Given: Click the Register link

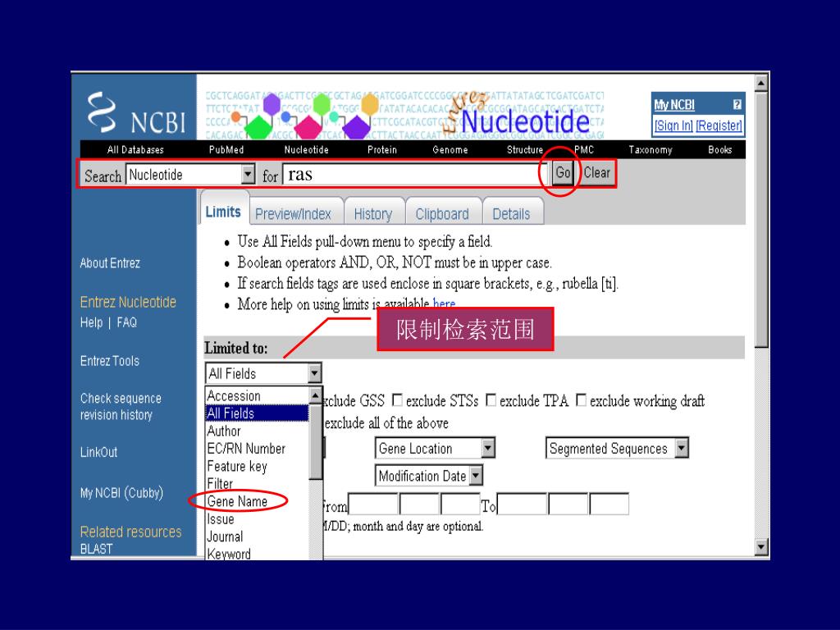Looking at the screenshot, I should (719, 126).
